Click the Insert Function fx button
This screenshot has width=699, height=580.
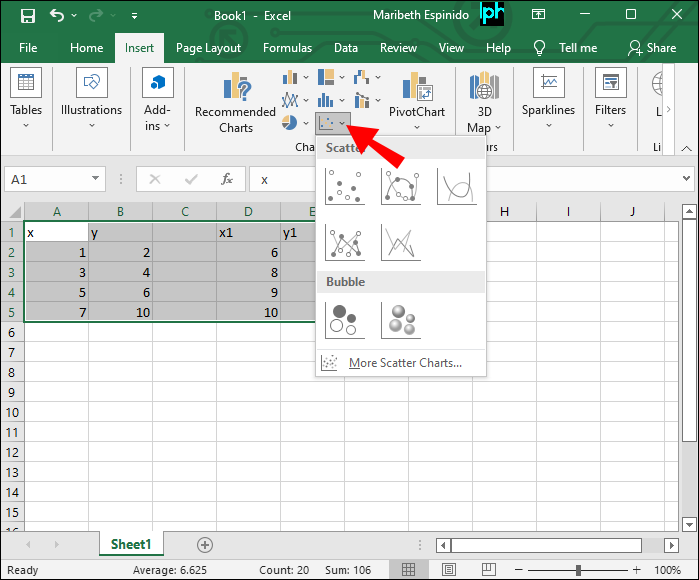pos(227,179)
